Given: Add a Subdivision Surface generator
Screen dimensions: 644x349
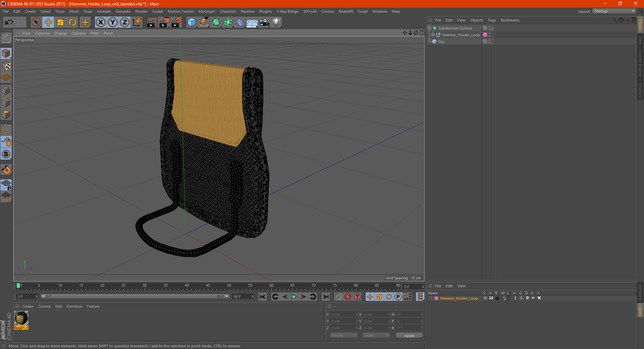Looking at the screenshot, I should (216, 22).
